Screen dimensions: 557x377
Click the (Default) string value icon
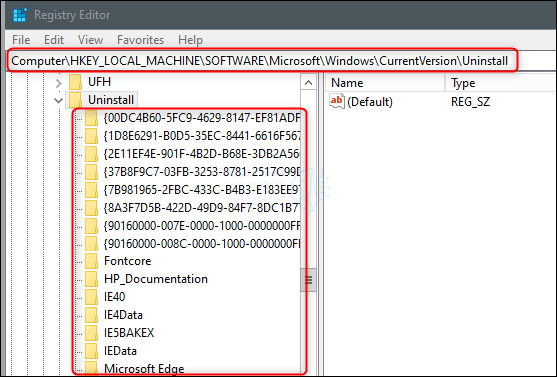point(336,102)
